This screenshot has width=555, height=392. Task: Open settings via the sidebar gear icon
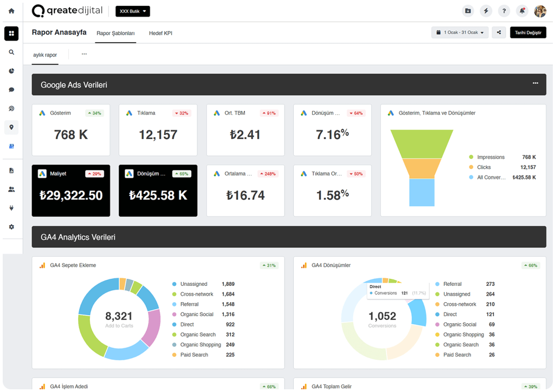click(x=11, y=227)
